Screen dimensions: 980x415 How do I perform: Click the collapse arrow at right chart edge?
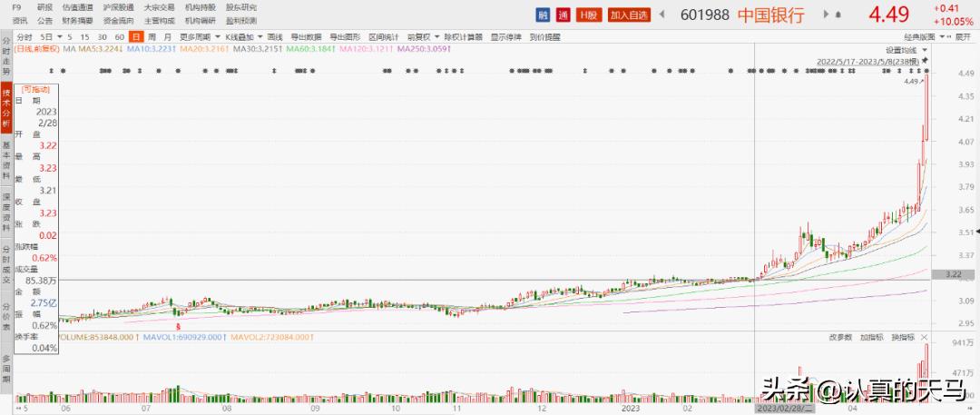[977, 232]
